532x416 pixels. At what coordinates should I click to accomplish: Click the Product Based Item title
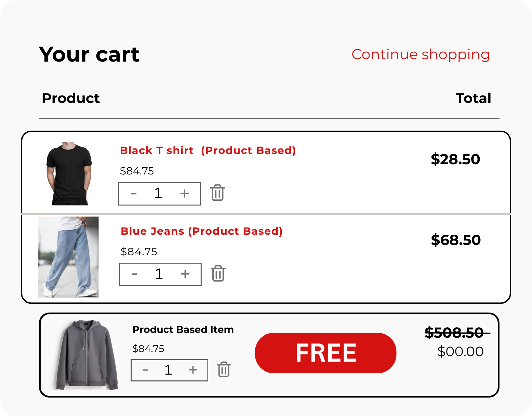pyautogui.click(x=183, y=329)
